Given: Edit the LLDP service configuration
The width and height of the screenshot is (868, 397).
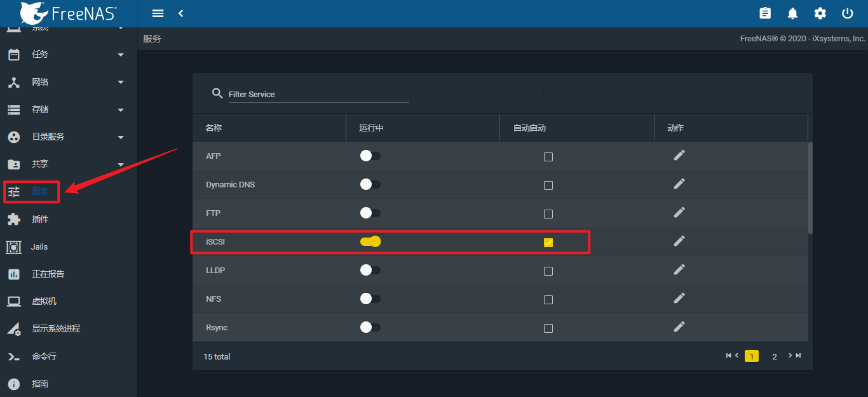Looking at the screenshot, I should coord(679,269).
